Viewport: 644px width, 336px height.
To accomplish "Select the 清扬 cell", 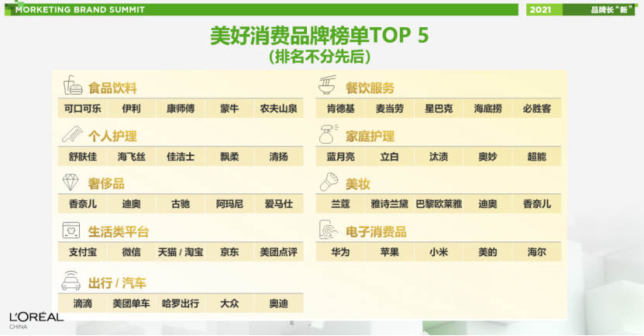I will [279, 157].
